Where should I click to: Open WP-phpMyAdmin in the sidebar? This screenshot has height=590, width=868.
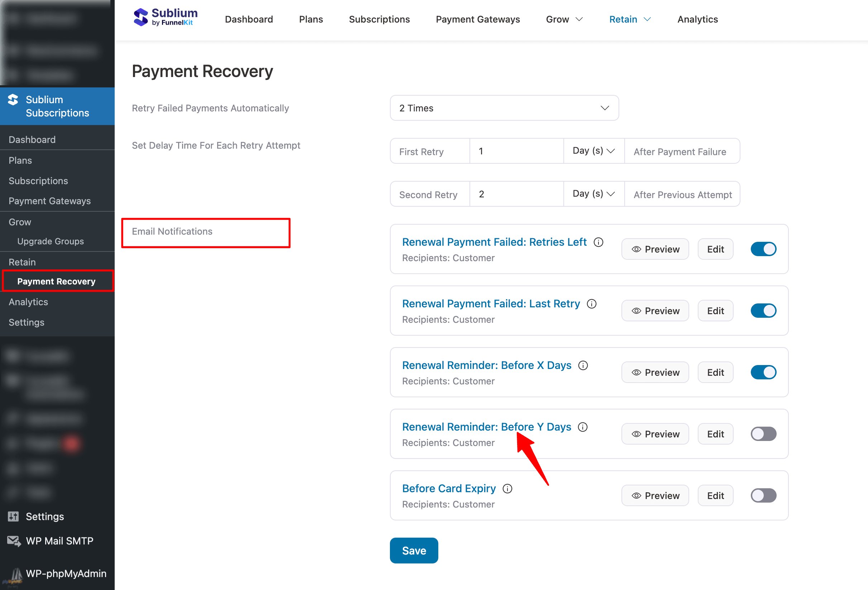66,574
